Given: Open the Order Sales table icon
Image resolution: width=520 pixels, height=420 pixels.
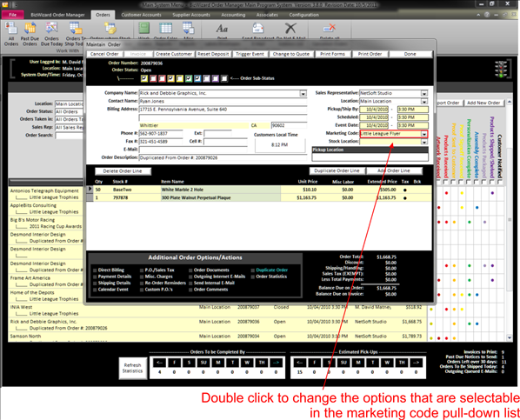Looking at the screenshot, I should click(x=165, y=28).
